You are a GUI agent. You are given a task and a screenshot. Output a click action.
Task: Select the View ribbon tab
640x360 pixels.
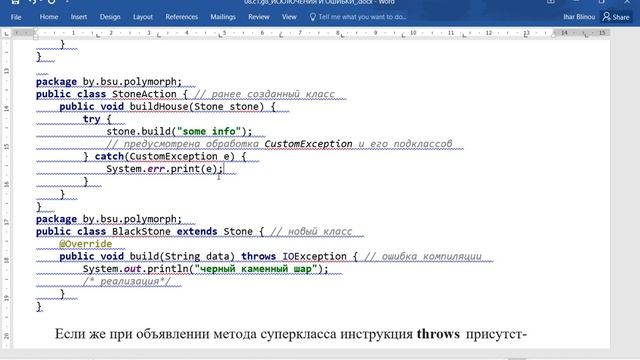pos(289,17)
